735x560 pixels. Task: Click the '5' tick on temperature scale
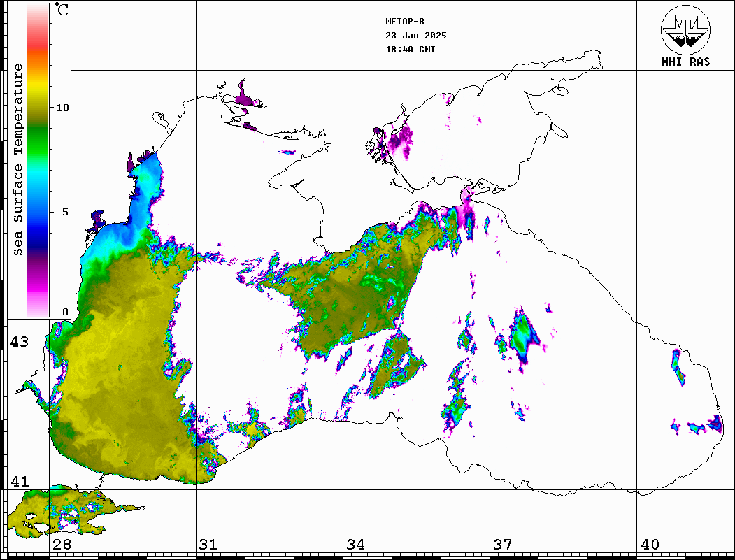point(65,212)
